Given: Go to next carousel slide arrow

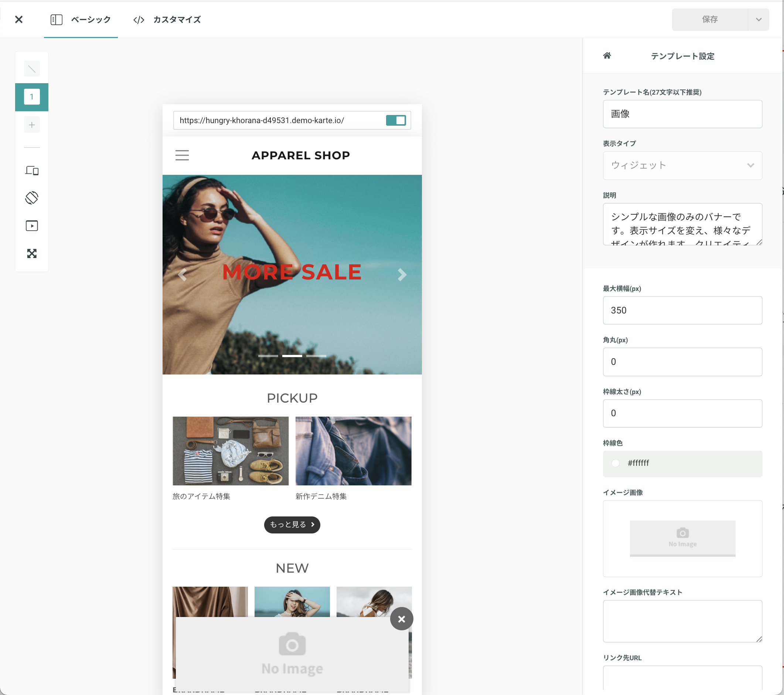Looking at the screenshot, I should [x=402, y=275].
